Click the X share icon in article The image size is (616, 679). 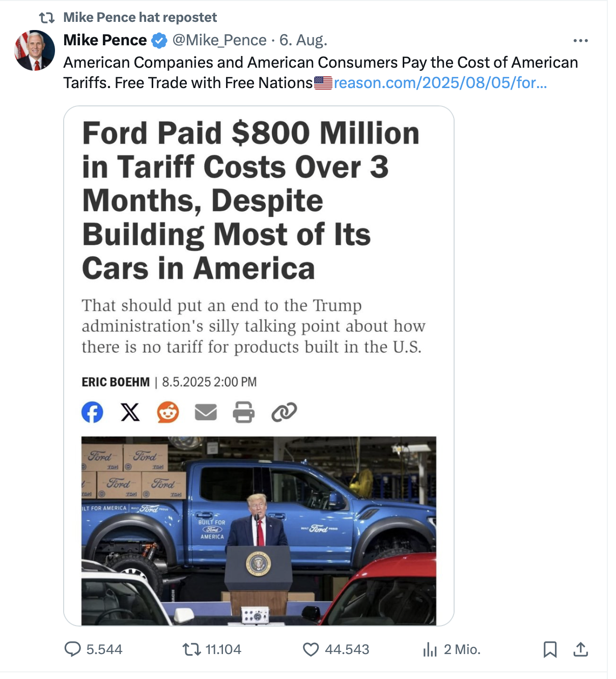pyautogui.click(x=130, y=412)
